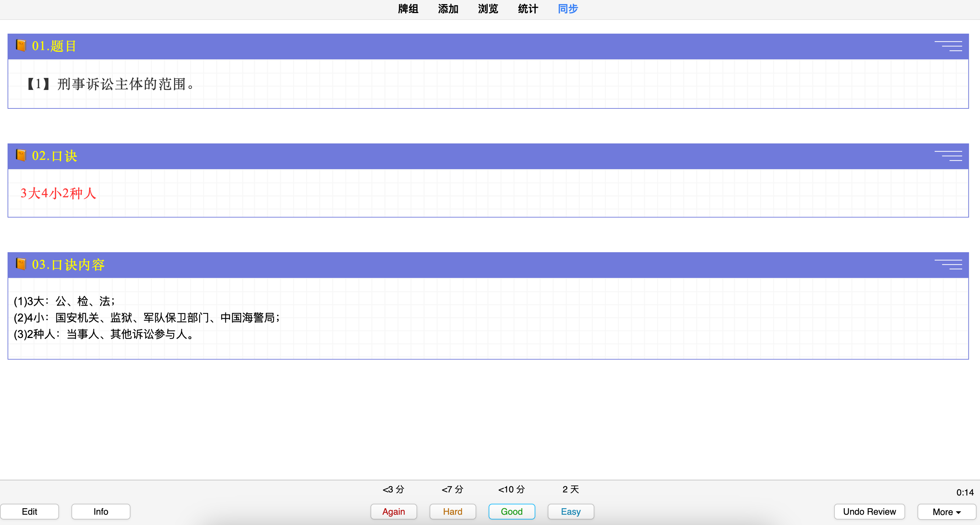Image resolution: width=980 pixels, height=525 pixels.
Task: Click line (2)4小：国安机关、监狱
Action: point(147,317)
